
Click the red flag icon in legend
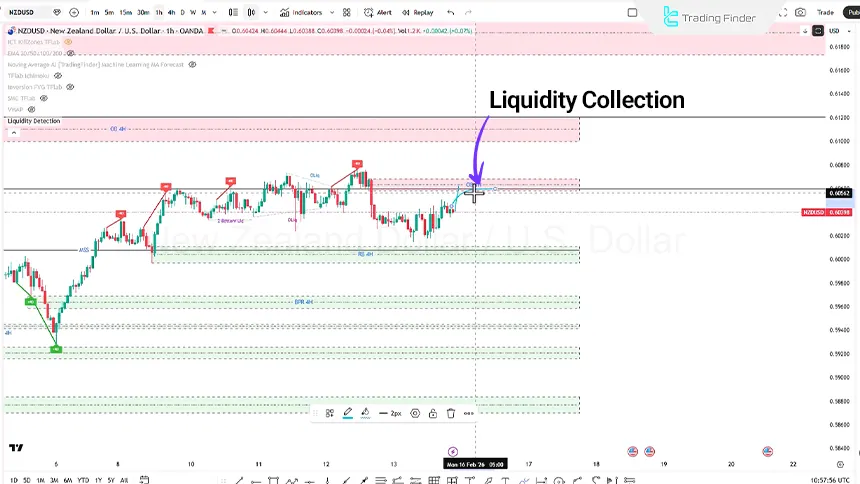(x=211, y=31)
